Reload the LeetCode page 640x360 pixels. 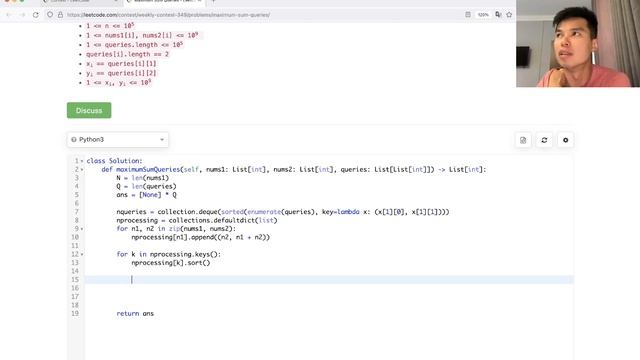pyautogui.click(x=36, y=15)
